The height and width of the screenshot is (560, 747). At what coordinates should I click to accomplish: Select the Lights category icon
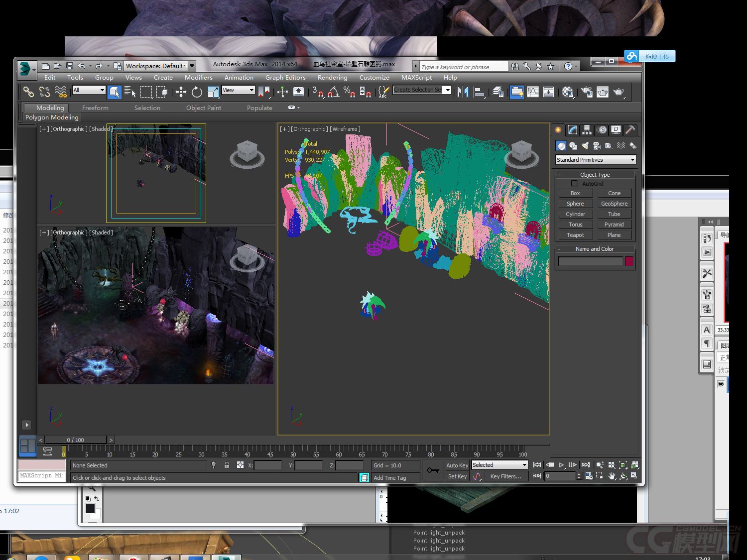pos(585,146)
